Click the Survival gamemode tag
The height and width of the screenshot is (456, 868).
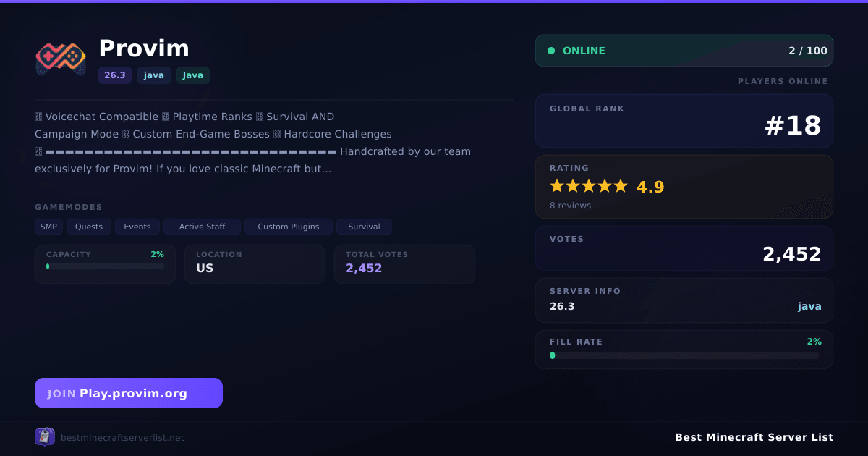tap(364, 227)
